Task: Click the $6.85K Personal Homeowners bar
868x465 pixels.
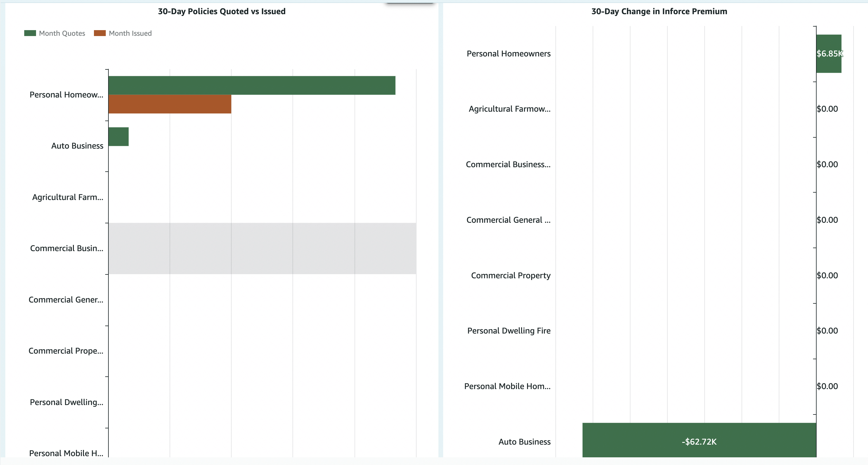Action: point(829,53)
